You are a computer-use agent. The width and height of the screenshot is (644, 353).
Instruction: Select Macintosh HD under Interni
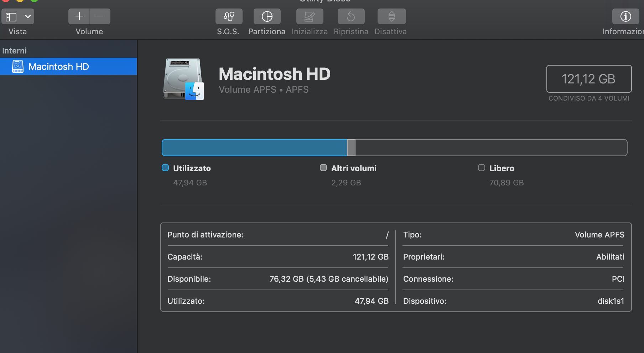(x=59, y=66)
